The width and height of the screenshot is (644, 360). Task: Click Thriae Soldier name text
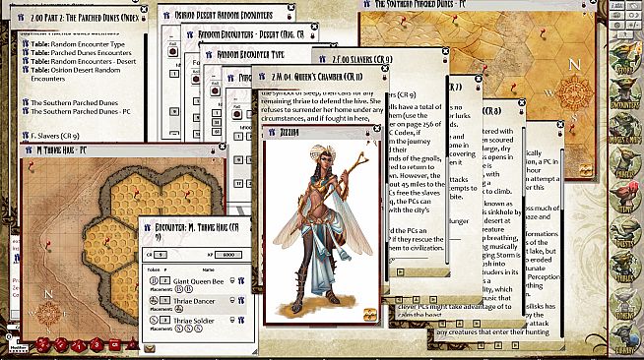coord(193,321)
